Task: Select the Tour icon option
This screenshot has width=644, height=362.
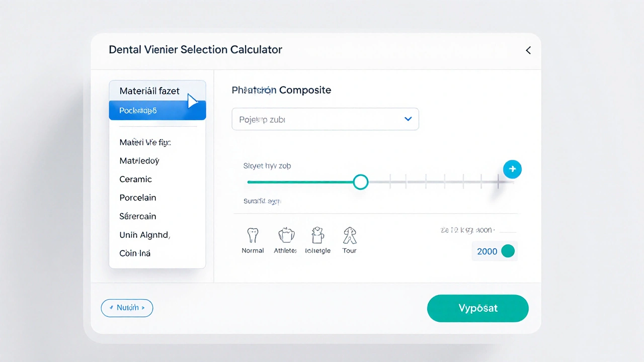Action: [349, 236]
